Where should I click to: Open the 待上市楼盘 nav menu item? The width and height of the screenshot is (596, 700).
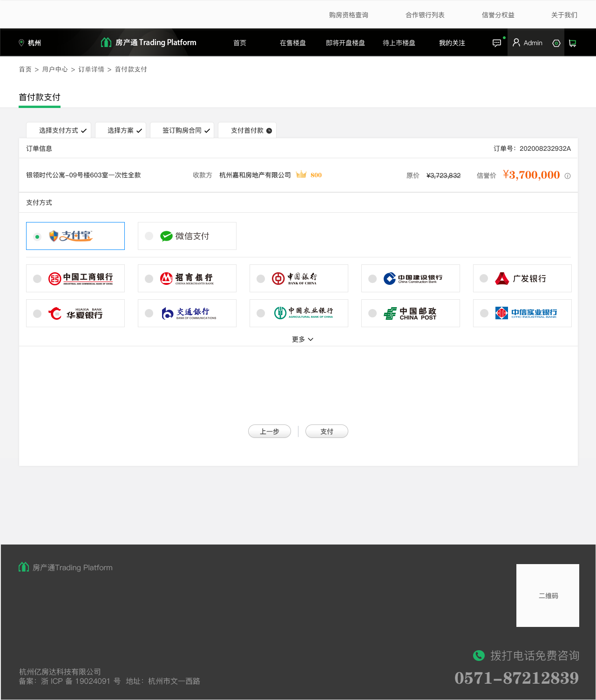(399, 43)
